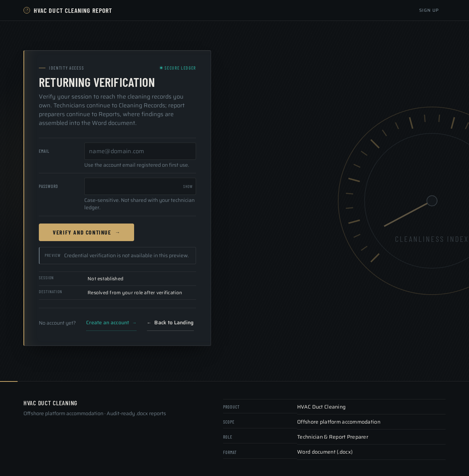
Task: Click the Identity Access label
Action: point(66,68)
